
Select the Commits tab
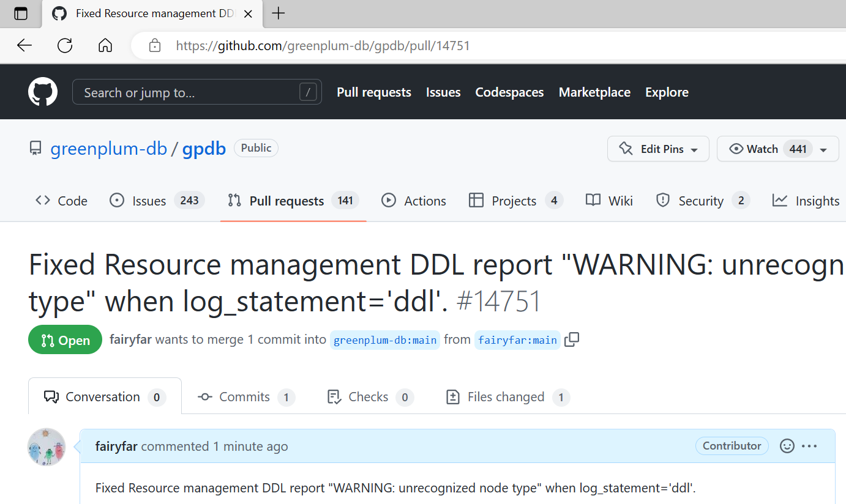246,397
